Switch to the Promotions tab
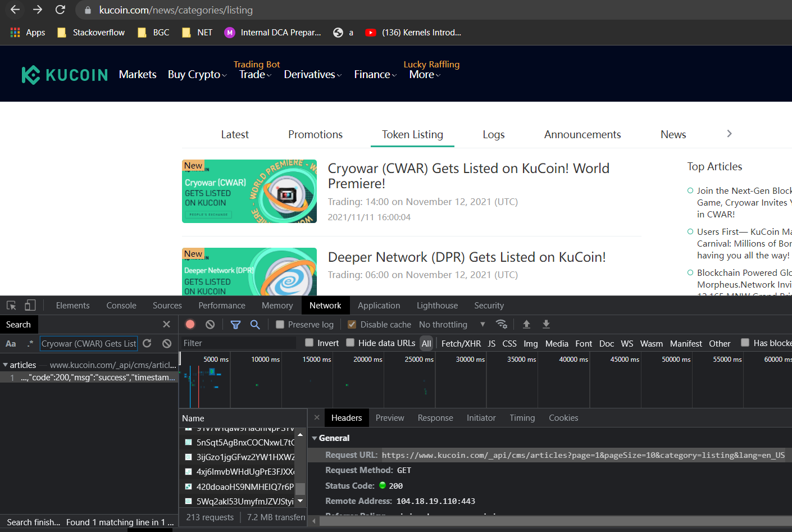The image size is (792, 532). (315, 134)
